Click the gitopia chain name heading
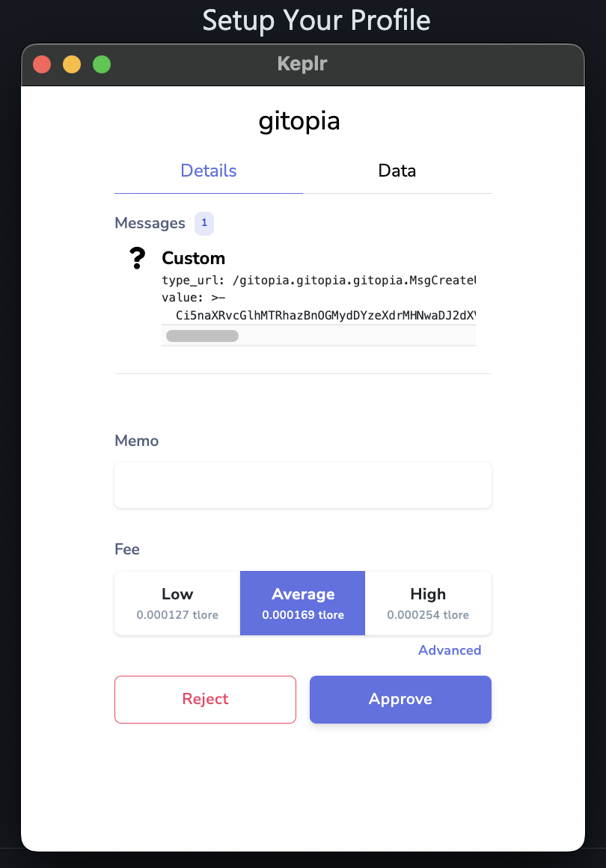606x868 pixels. [x=299, y=122]
